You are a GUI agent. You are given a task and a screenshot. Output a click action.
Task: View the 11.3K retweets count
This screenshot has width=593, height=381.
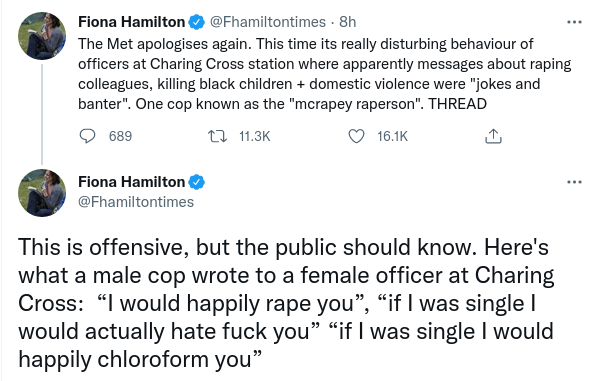[x=255, y=136]
